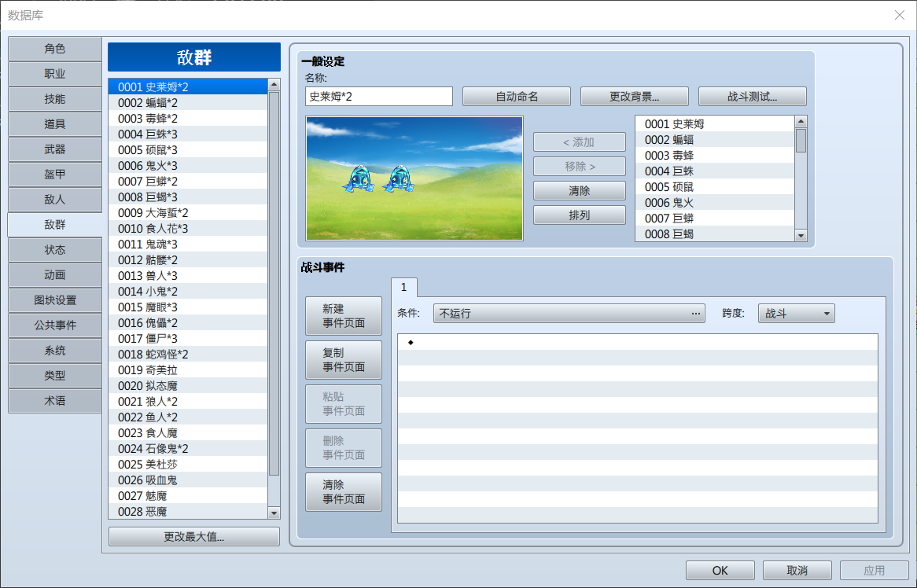The width and height of the screenshot is (917, 588).
Task: Select troop 0026 吸血鬼
Action: 188,480
